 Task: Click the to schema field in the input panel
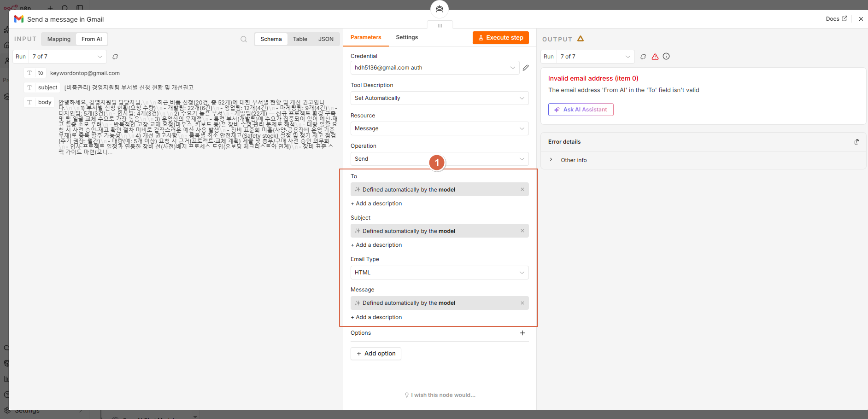[35, 73]
